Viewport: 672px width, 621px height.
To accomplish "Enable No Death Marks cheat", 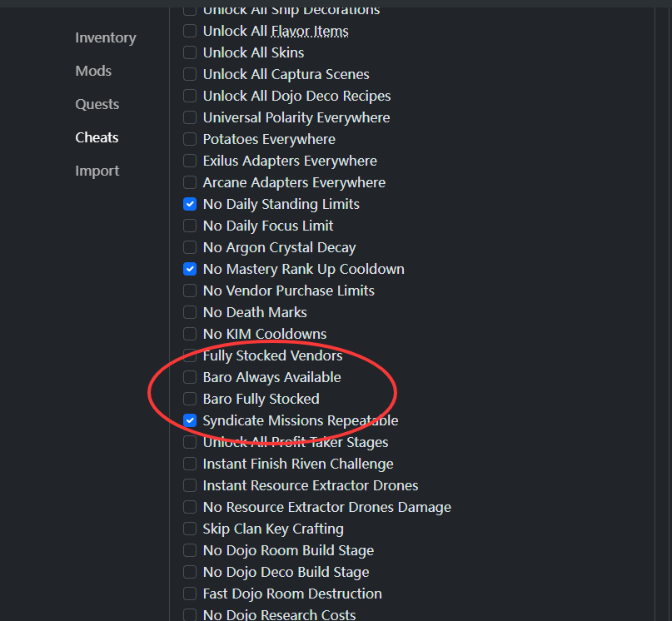I will (x=190, y=312).
